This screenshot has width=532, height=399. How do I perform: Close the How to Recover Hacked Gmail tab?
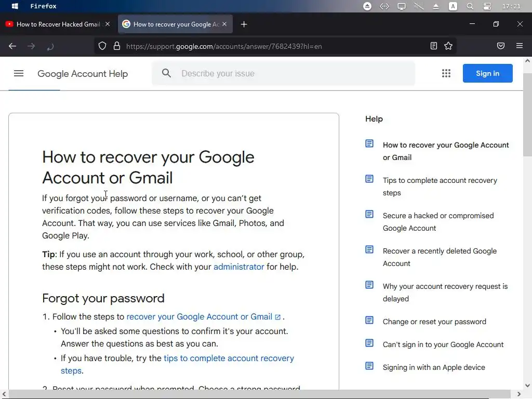tap(108, 24)
